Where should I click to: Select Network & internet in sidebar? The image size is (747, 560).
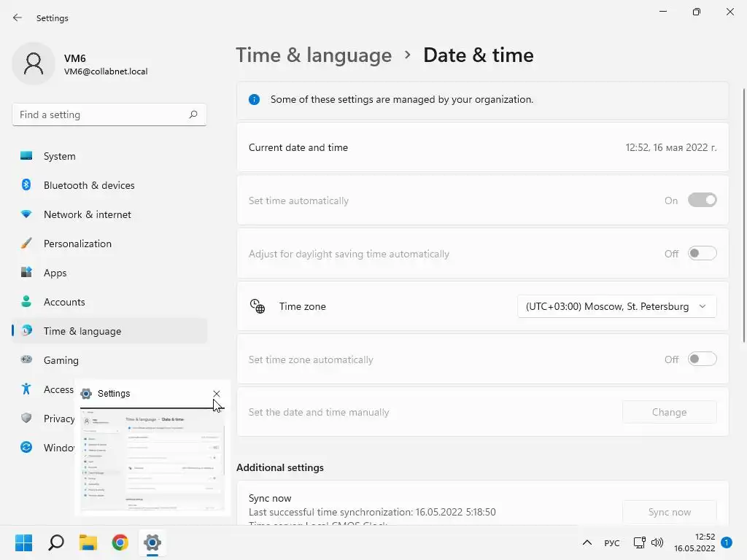[109, 214]
